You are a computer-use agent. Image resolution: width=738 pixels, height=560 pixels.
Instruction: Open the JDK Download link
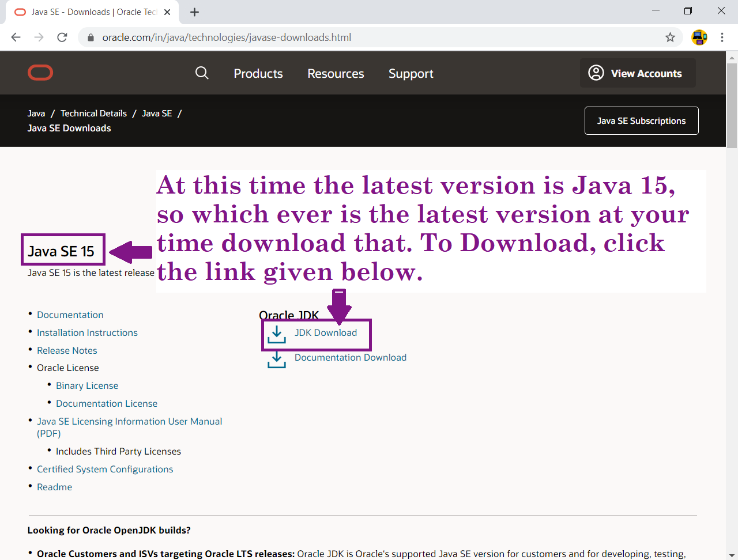(x=326, y=332)
